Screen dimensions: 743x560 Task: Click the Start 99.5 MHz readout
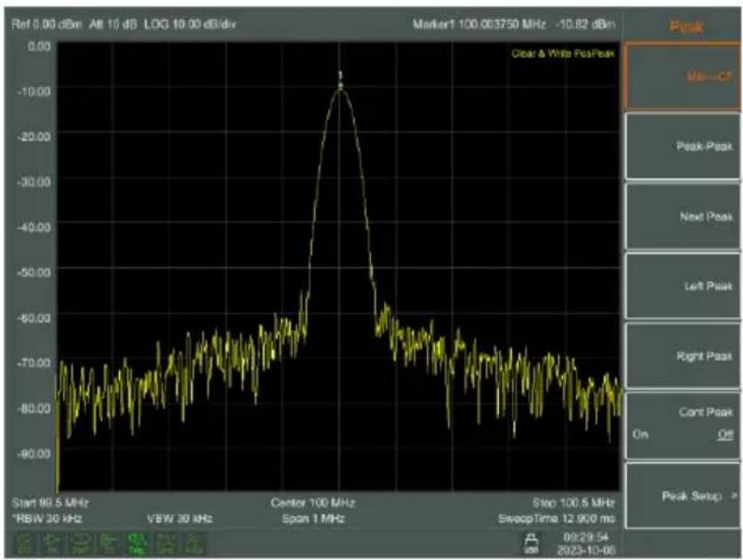[x=50, y=502]
